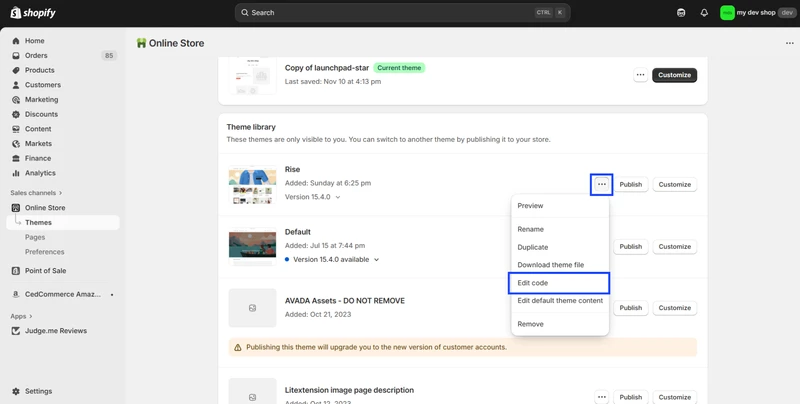The width and height of the screenshot is (800, 404).
Task: Open Themes sub-item in sidebar
Action: (63, 222)
